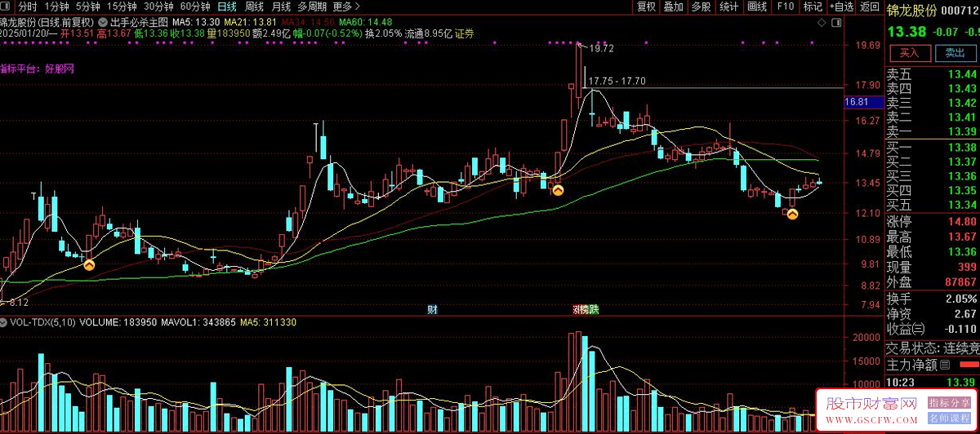The image size is (980, 434).
Task: Click the 卖五 price 13.44
Action: pos(962,73)
